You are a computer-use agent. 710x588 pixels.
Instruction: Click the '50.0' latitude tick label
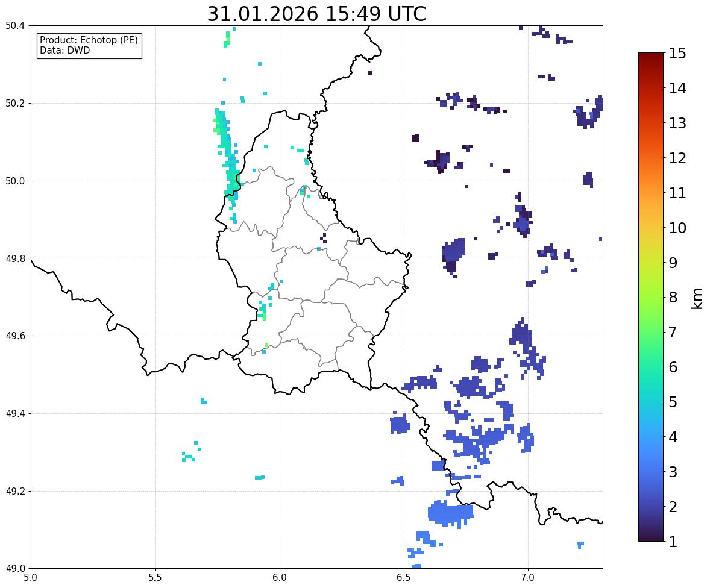15,181
